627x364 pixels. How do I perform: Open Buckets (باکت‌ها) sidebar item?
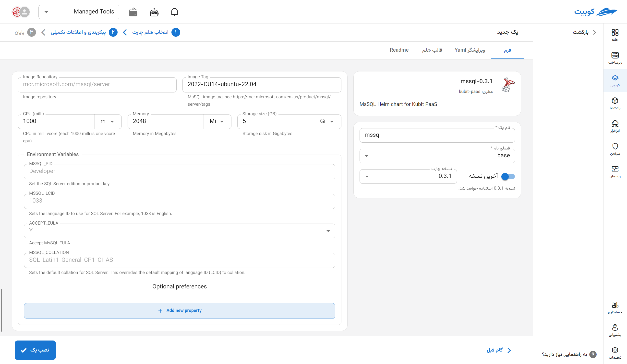[x=615, y=103]
